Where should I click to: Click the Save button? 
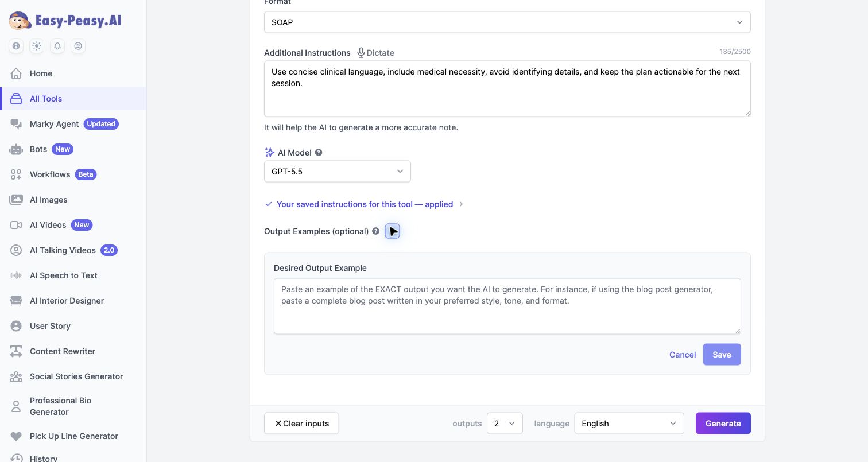click(x=722, y=355)
